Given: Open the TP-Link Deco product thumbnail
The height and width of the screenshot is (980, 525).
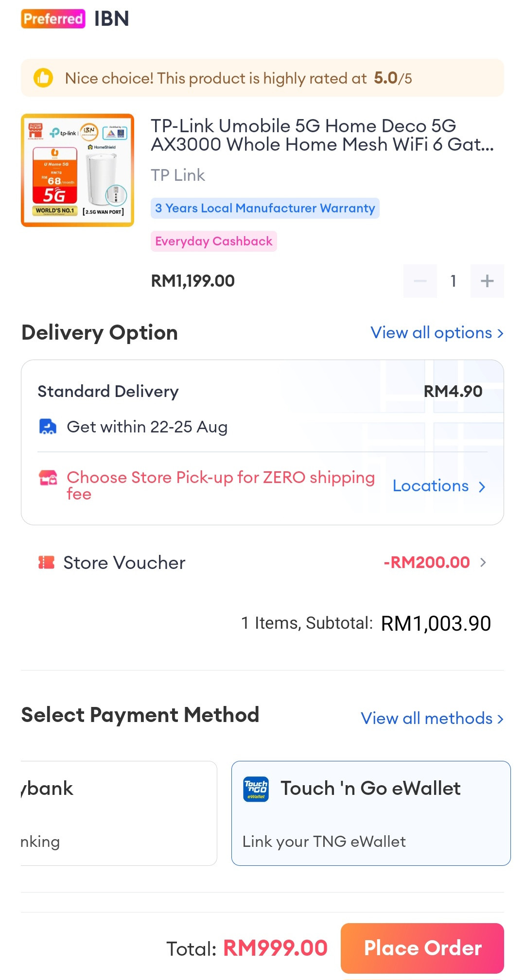Looking at the screenshot, I should coord(77,170).
